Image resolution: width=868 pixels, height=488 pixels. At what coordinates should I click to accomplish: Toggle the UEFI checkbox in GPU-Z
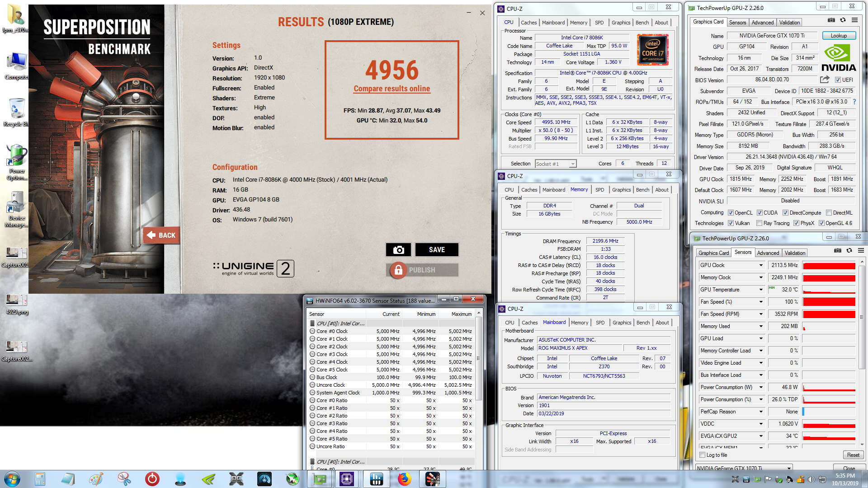tap(838, 80)
